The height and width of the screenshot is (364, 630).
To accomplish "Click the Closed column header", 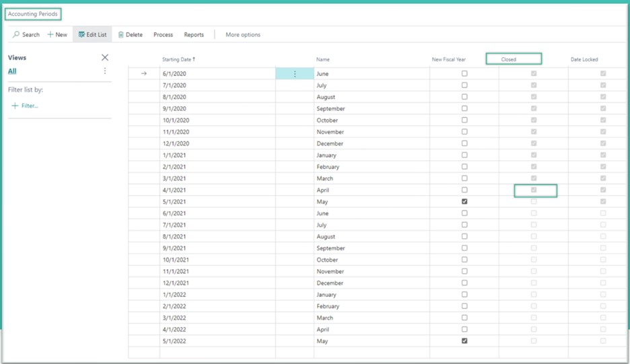I will [508, 59].
